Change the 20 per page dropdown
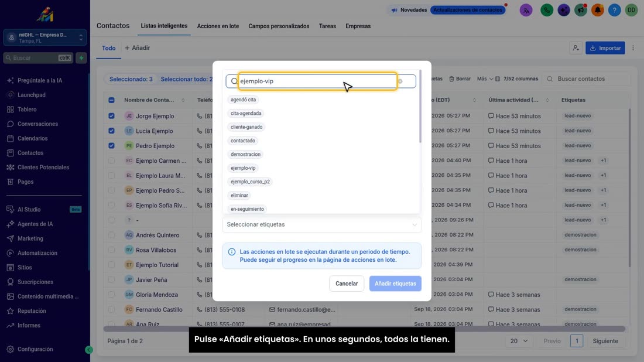Viewport: 644px width, 362px height. (x=519, y=341)
